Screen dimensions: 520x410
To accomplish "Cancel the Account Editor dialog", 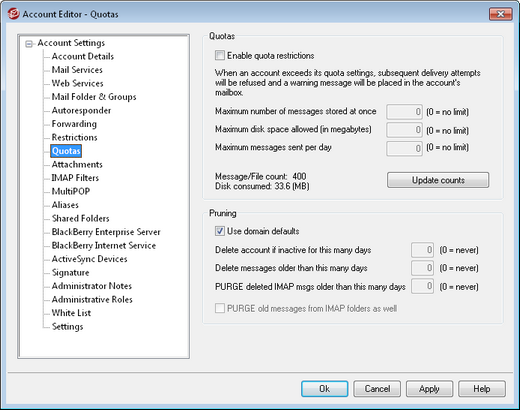I will pos(377,389).
